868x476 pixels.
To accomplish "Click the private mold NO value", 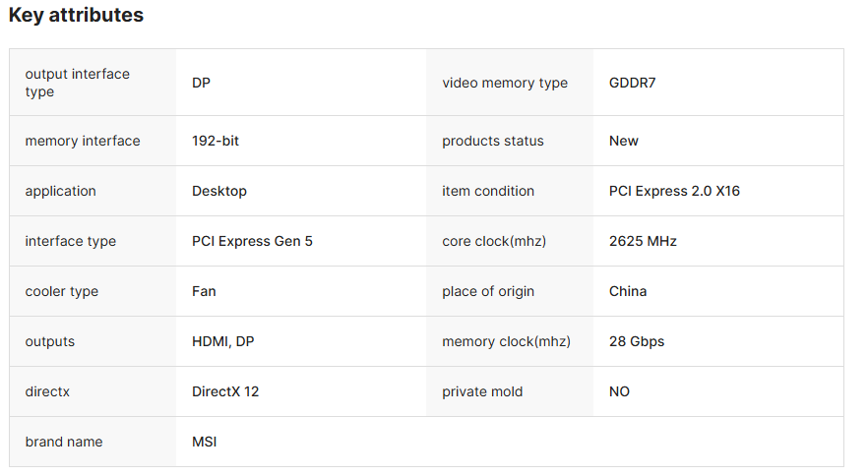I will 619,391.
